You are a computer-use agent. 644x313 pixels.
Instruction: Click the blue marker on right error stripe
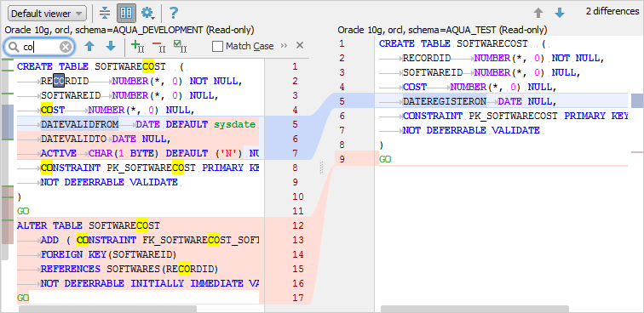[637, 100]
